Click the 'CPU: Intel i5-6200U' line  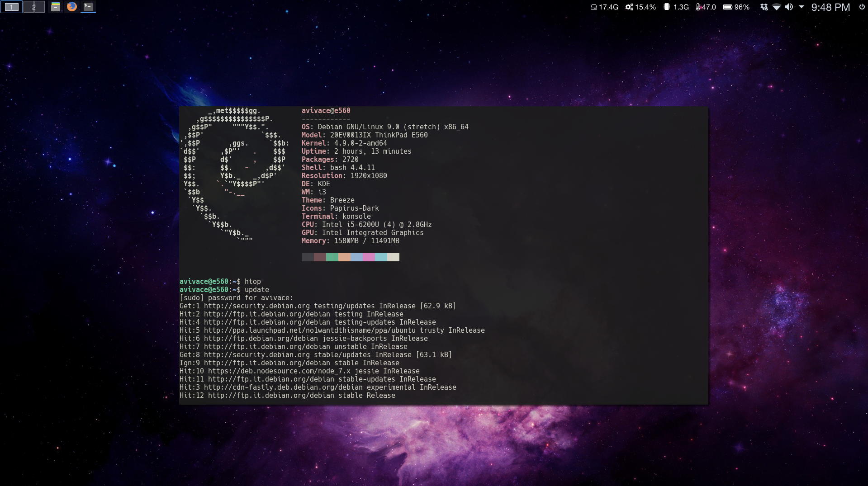pyautogui.click(x=367, y=225)
